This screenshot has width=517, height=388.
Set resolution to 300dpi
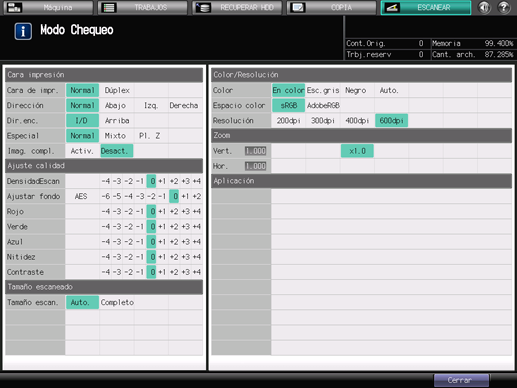tap(323, 121)
